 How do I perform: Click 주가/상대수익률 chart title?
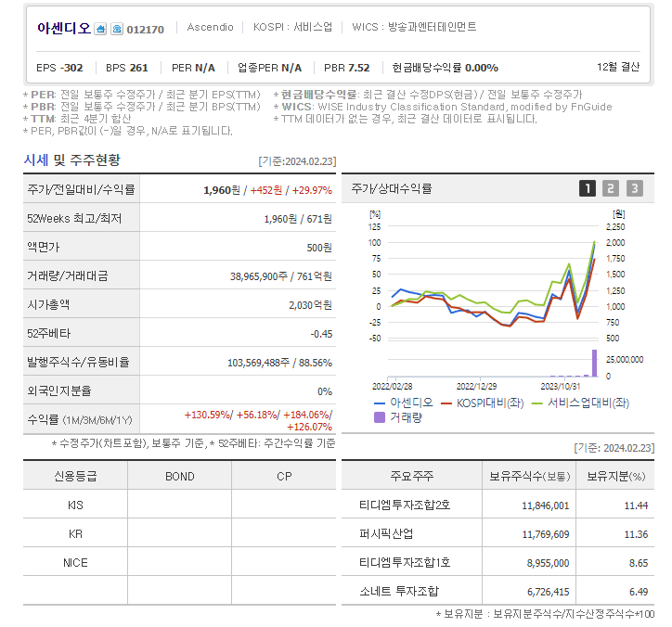tap(392, 188)
